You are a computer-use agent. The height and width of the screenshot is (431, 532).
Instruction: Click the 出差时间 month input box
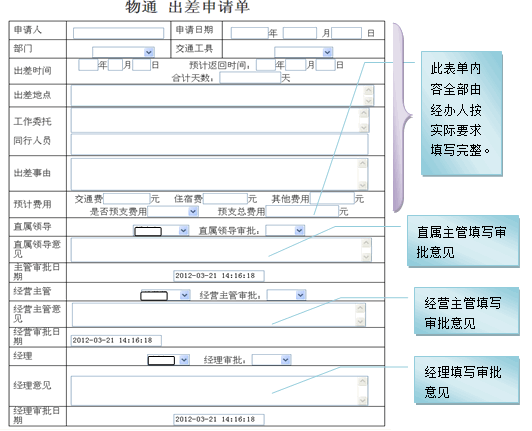pyautogui.click(x=115, y=65)
